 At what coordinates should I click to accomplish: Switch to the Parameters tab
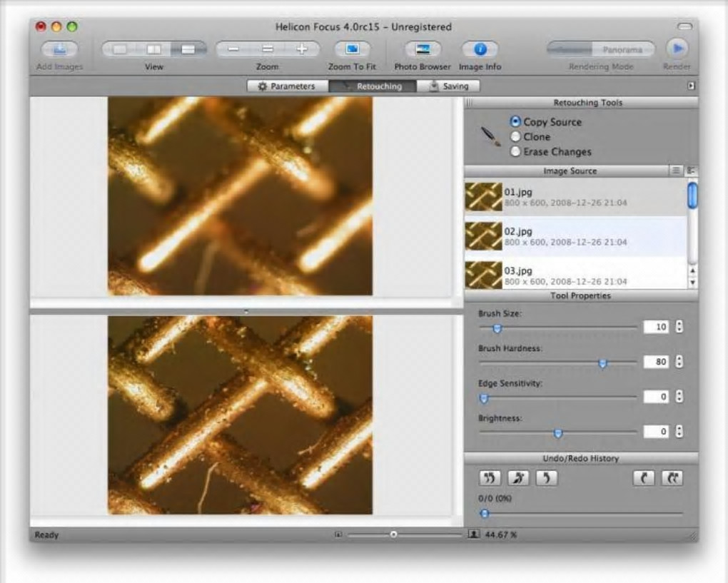288,86
